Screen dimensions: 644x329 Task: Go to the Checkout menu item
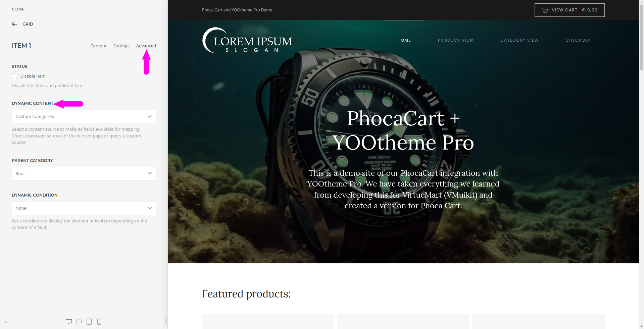point(578,40)
